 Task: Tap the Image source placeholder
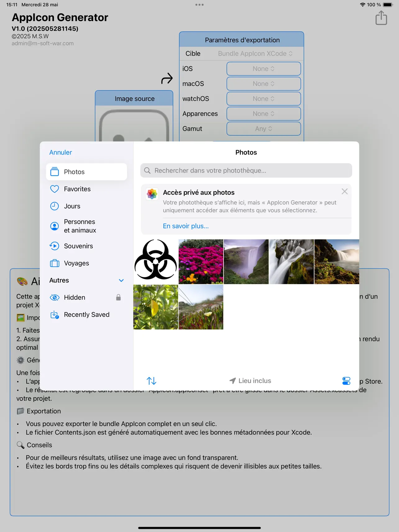[x=134, y=125]
